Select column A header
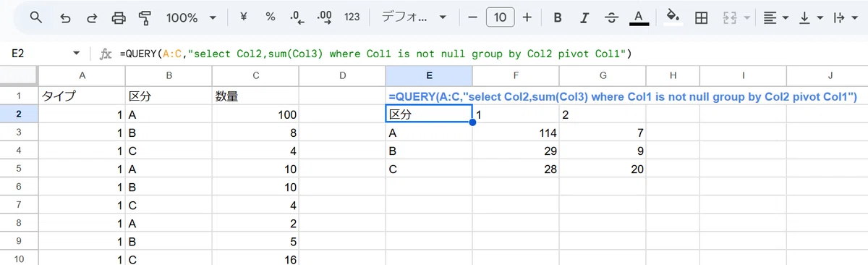Image resolution: width=868 pixels, height=265 pixels. coord(82,76)
